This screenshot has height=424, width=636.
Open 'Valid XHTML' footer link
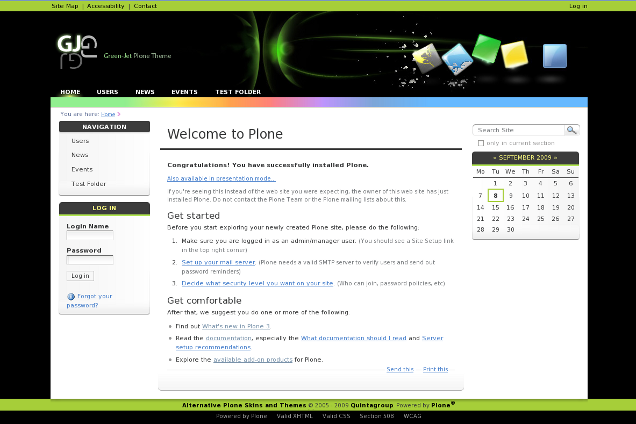click(x=294, y=416)
